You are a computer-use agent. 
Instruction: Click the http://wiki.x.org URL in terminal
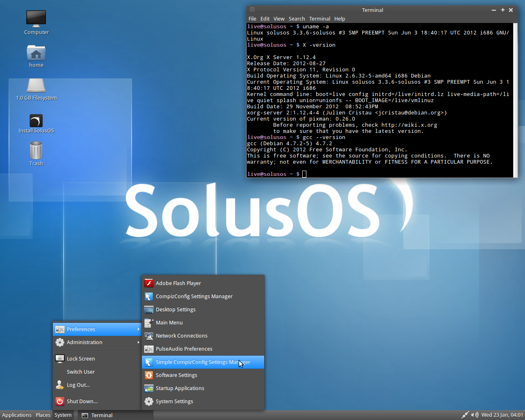coord(409,125)
